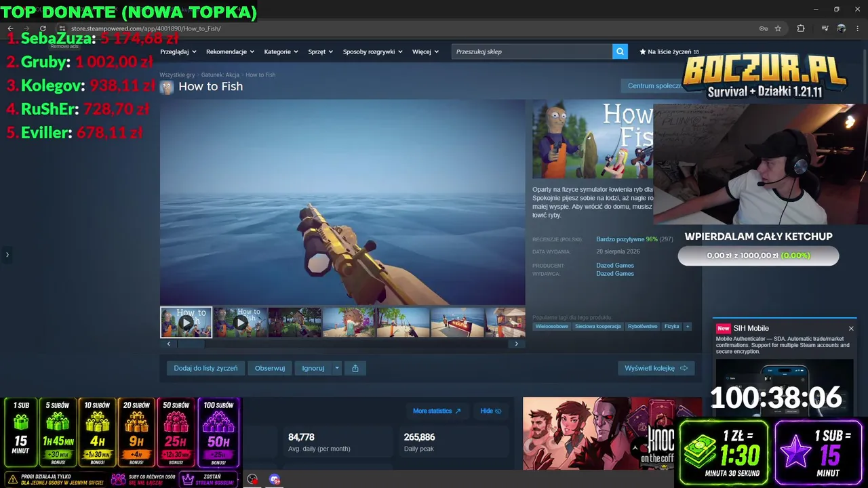This screenshot has width=868, height=488.
Task: Open Na liście życzeń wishlist link
Action: pos(669,52)
